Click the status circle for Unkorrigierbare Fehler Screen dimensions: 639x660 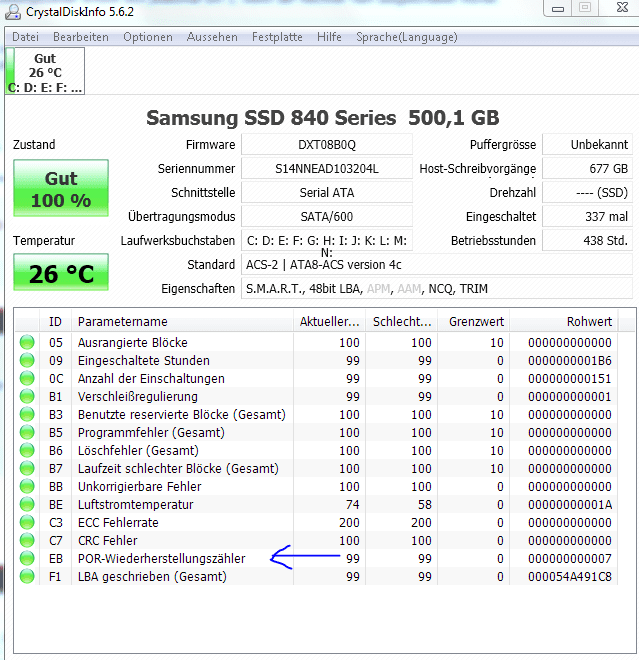(x=27, y=487)
